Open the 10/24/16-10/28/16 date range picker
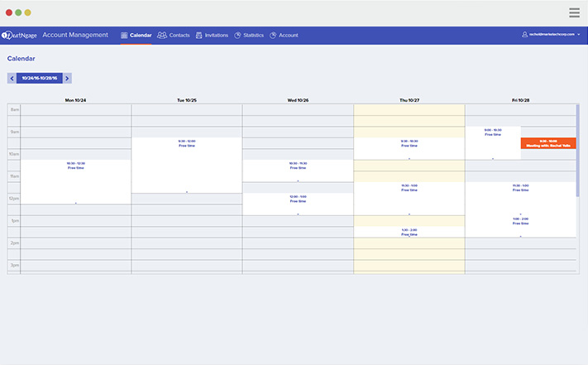 click(x=40, y=78)
